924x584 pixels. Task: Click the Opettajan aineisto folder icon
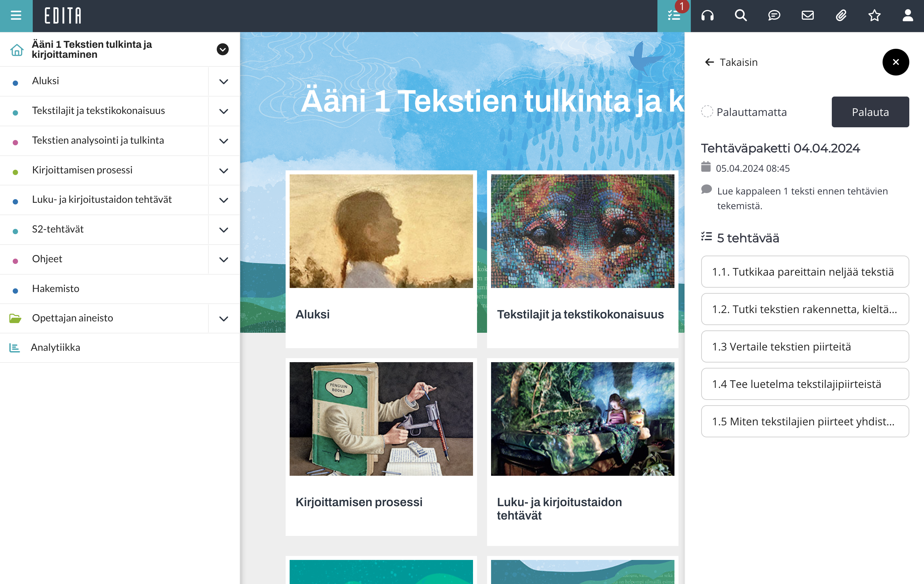click(x=15, y=318)
